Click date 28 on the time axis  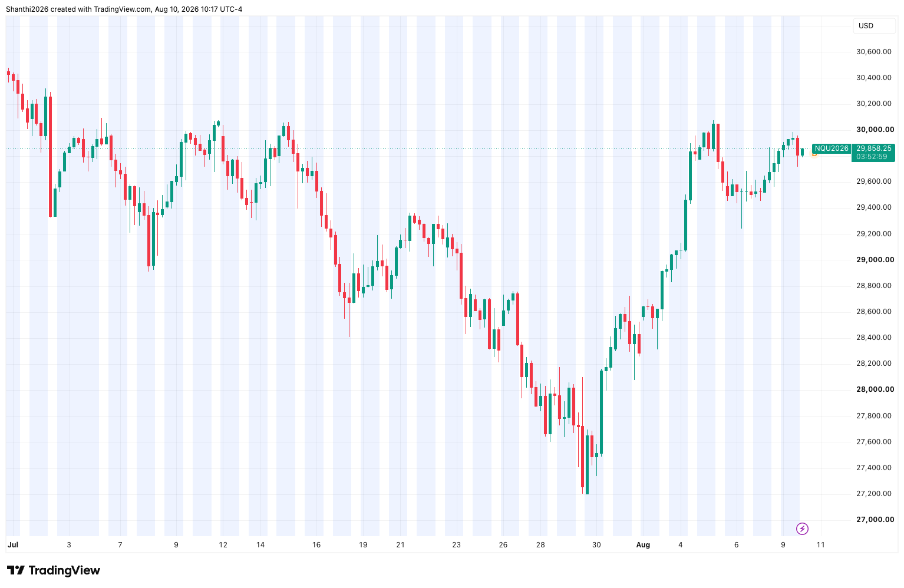point(540,545)
